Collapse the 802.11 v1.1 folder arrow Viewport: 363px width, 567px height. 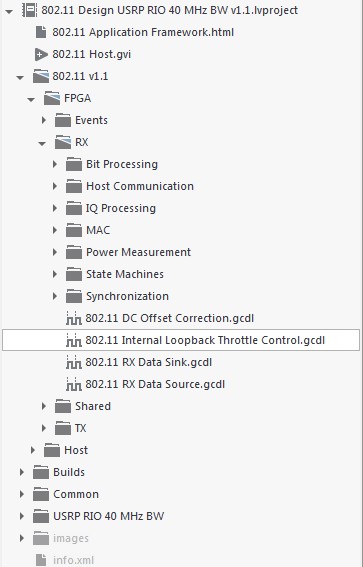click(x=20, y=77)
